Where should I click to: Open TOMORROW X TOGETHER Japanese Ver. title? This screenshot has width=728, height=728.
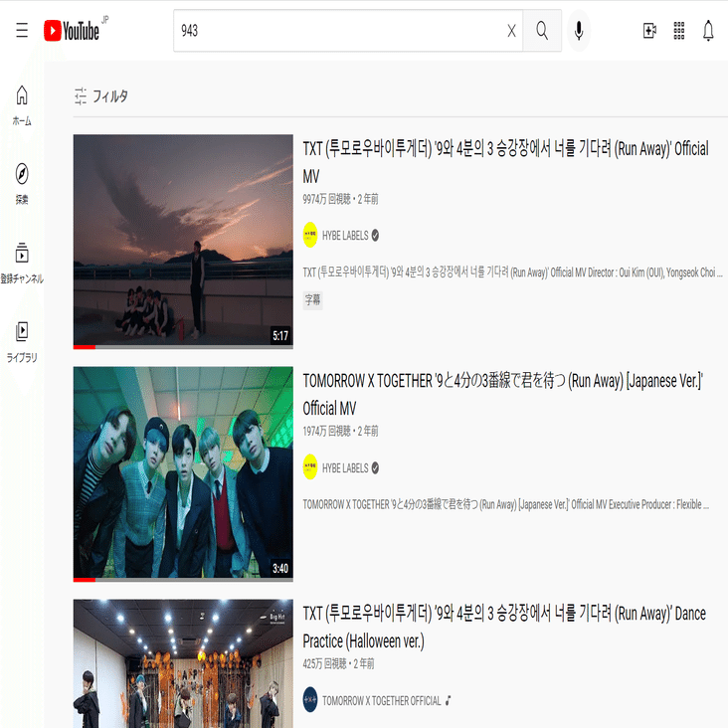coord(503,395)
